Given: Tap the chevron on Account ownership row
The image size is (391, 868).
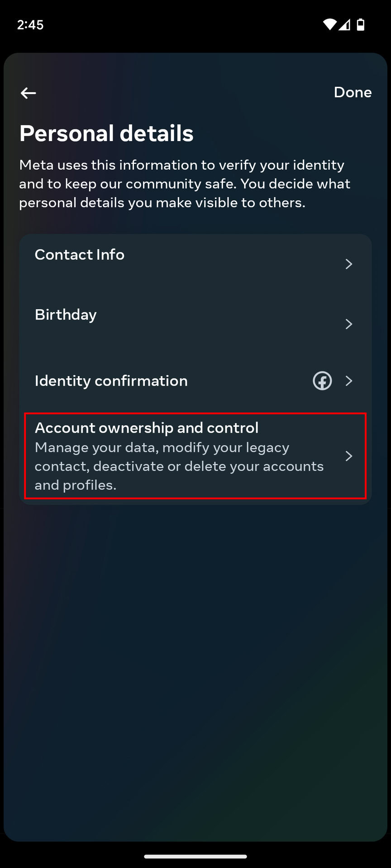Looking at the screenshot, I should coord(348,456).
